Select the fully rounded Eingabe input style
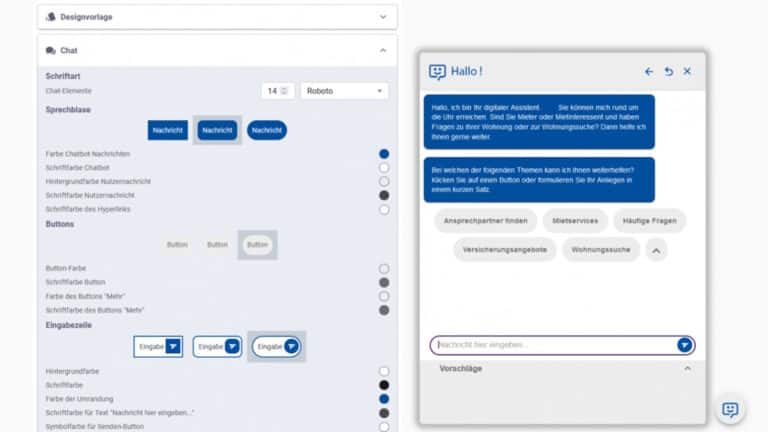768x432 pixels. click(x=276, y=346)
